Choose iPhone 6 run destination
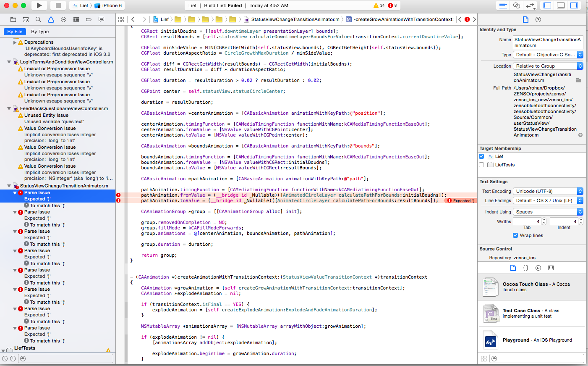 [108, 5]
